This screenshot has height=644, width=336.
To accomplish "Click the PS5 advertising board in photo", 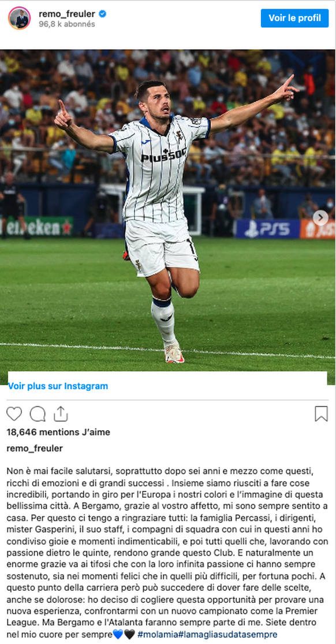I will 267,229.
